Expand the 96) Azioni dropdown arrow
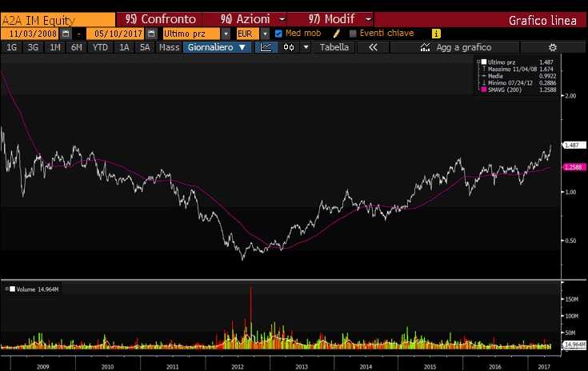 (282, 19)
